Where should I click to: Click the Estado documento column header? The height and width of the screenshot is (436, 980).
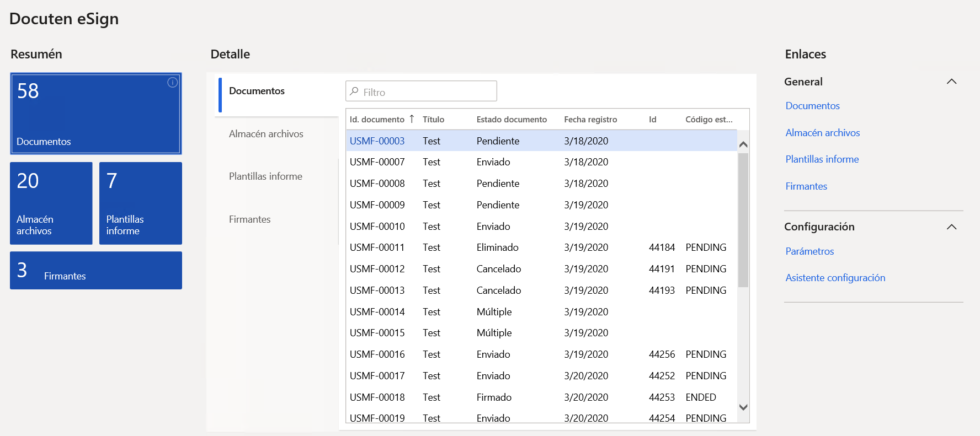pyautogui.click(x=512, y=119)
